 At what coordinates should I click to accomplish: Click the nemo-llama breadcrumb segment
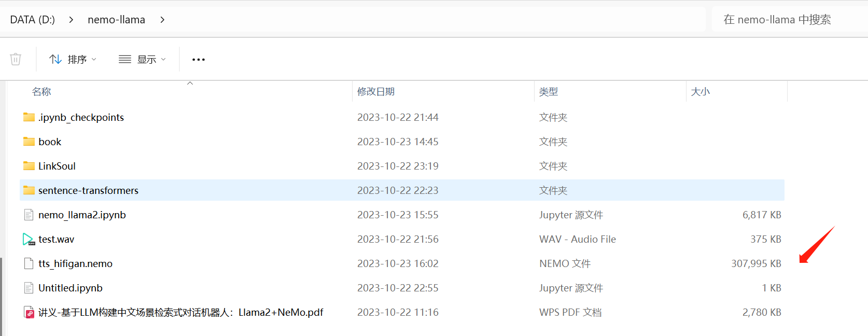(116, 20)
